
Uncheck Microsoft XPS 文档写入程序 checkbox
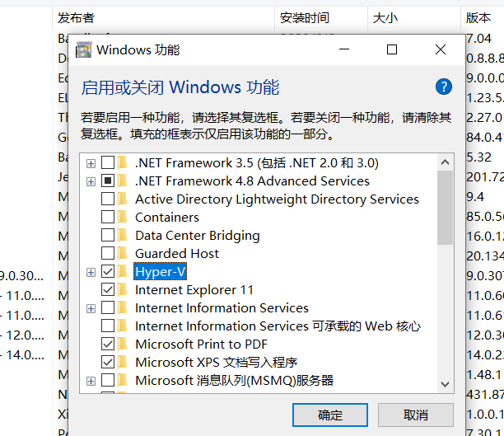click(108, 363)
